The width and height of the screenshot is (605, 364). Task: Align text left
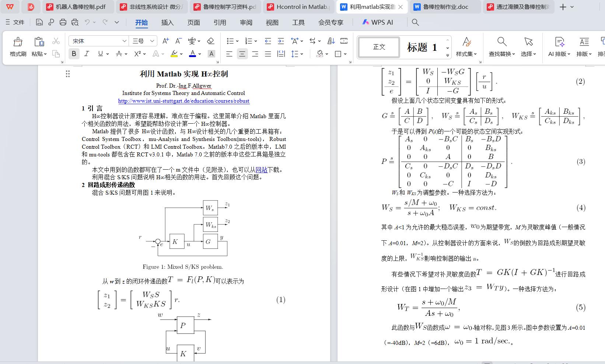[229, 54]
